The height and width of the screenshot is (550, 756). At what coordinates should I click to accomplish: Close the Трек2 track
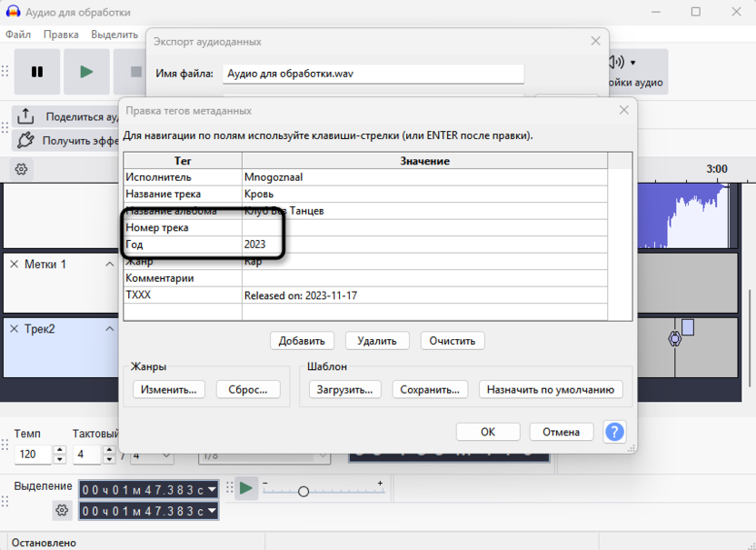pyautogui.click(x=14, y=328)
